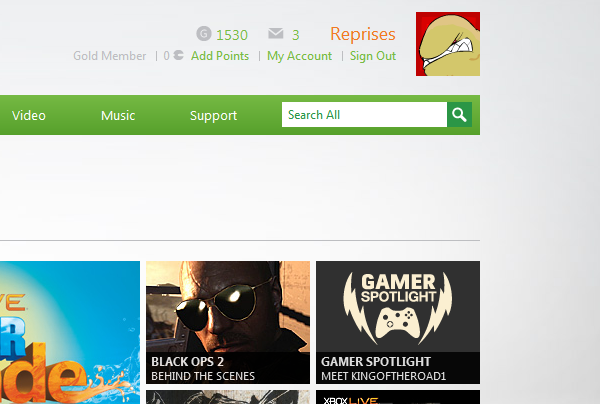The height and width of the screenshot is (404, 600).
Task: Click the Add Points link
Action: click(220, 56)
